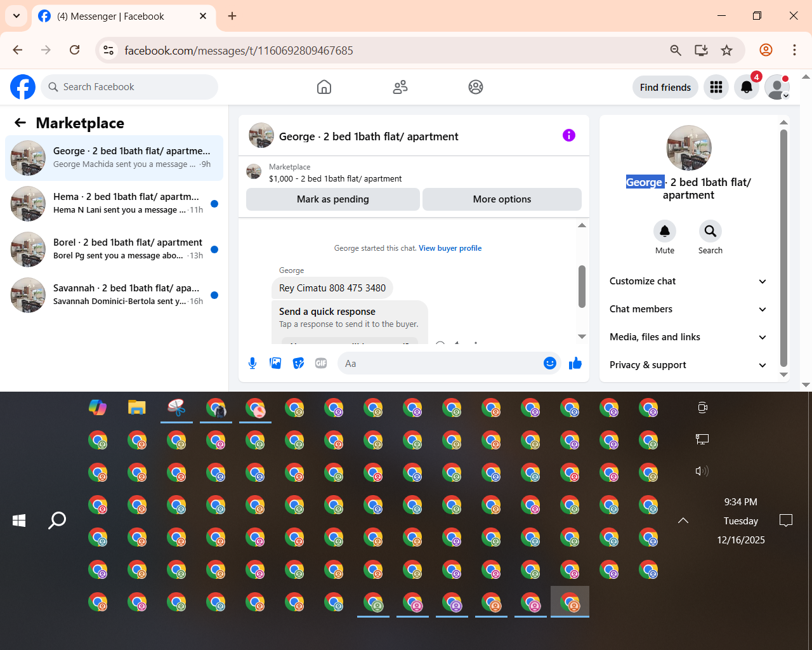The height and width of the screenshot is (650, 812).
Task: Focus the Search Facebook field
Action: (x=129, y=87)
